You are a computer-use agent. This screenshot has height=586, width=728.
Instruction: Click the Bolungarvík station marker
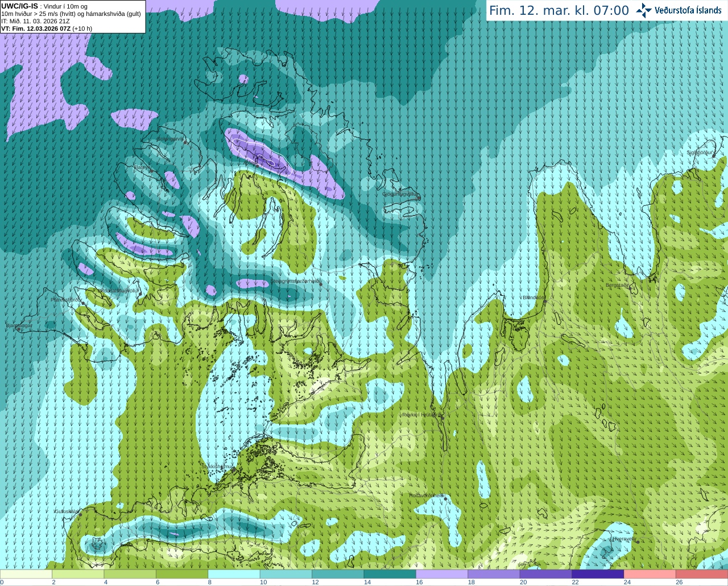click(x=186, y=142)
